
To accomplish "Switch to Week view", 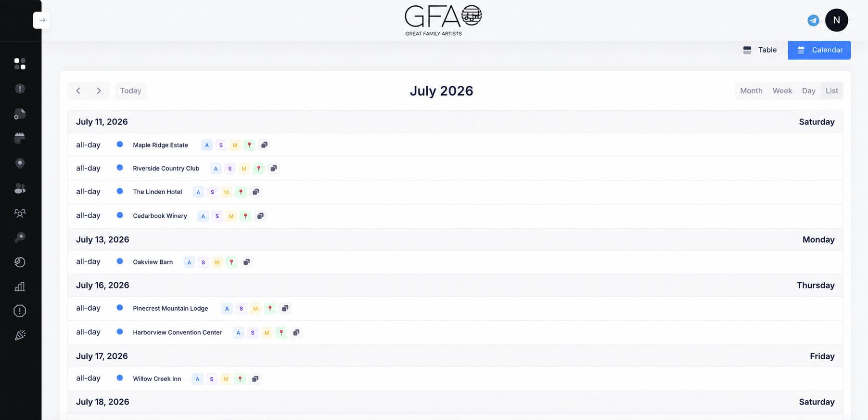I will point(782,91).
